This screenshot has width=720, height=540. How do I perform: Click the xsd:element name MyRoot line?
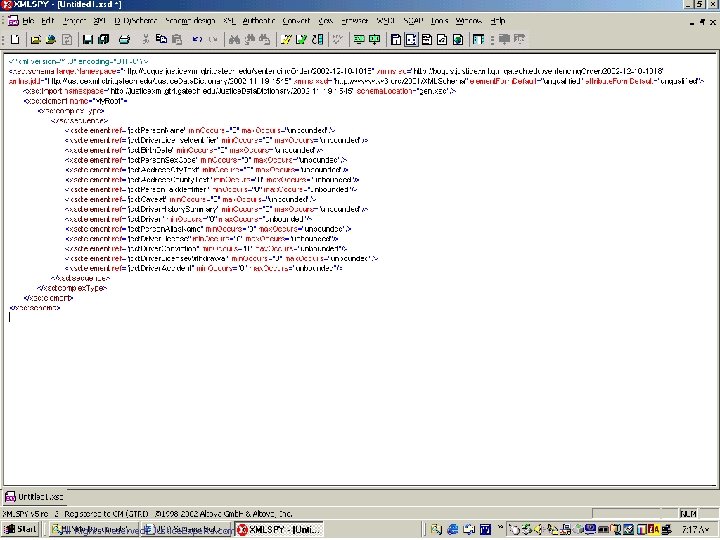(75, 101)
